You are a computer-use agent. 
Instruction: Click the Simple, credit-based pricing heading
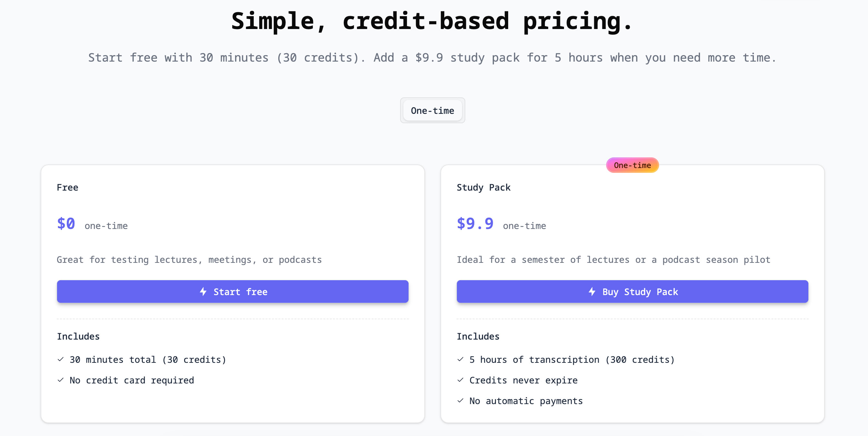(432, 21)
